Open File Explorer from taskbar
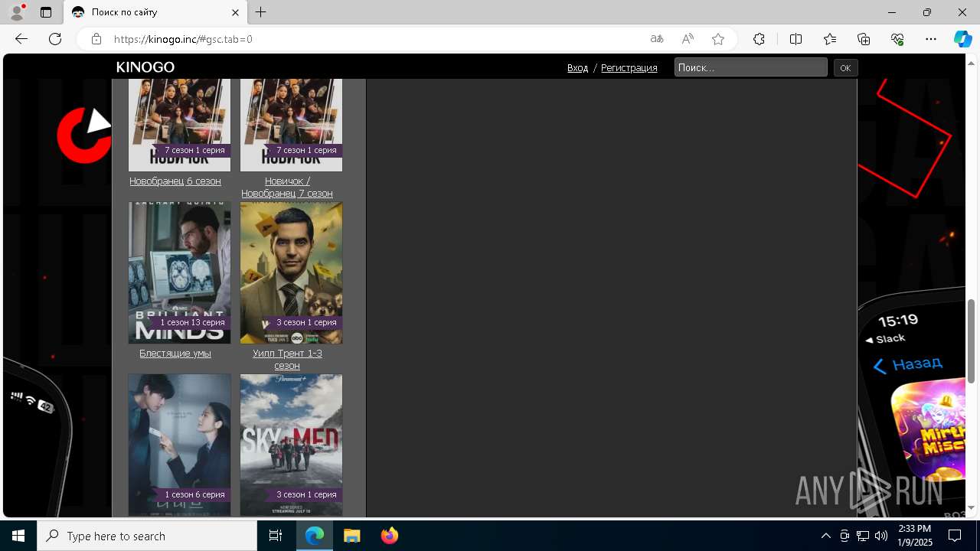The height and width of the screenshot is (551, 980). [x=351, y=536]
